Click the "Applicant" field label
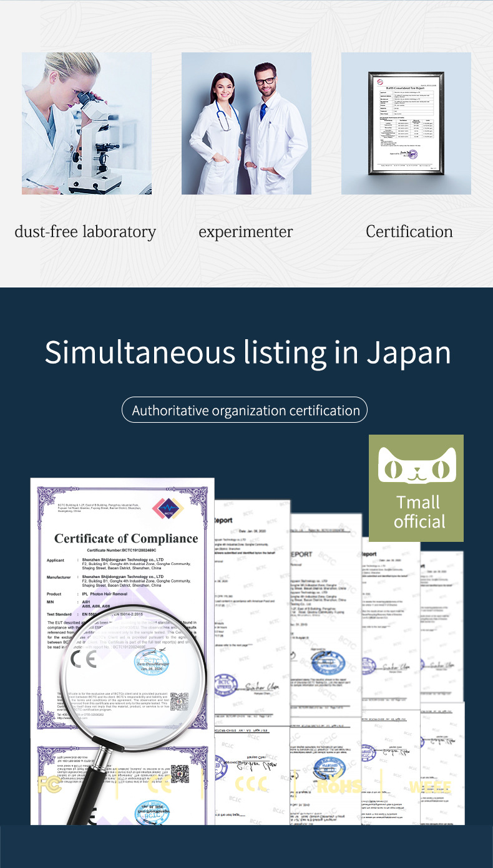Image resolution: width=493 pixels, height=868 pixels. click(55, 560)
